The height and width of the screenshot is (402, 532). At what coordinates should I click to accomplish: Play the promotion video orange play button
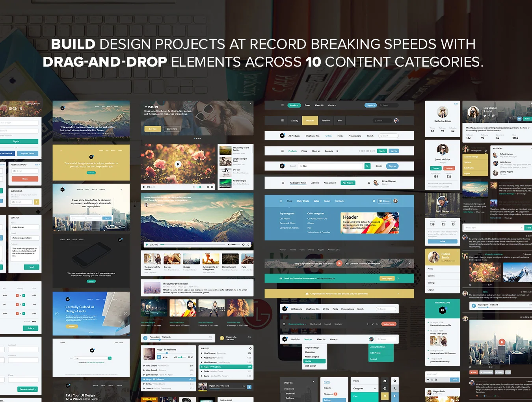point(339,263)
